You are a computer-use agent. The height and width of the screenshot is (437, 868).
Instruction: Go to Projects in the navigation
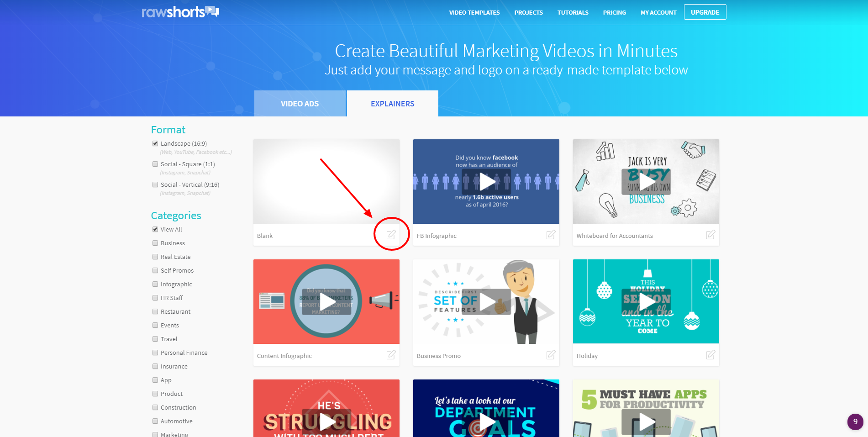pyautogui.click(x=529, y=13)
